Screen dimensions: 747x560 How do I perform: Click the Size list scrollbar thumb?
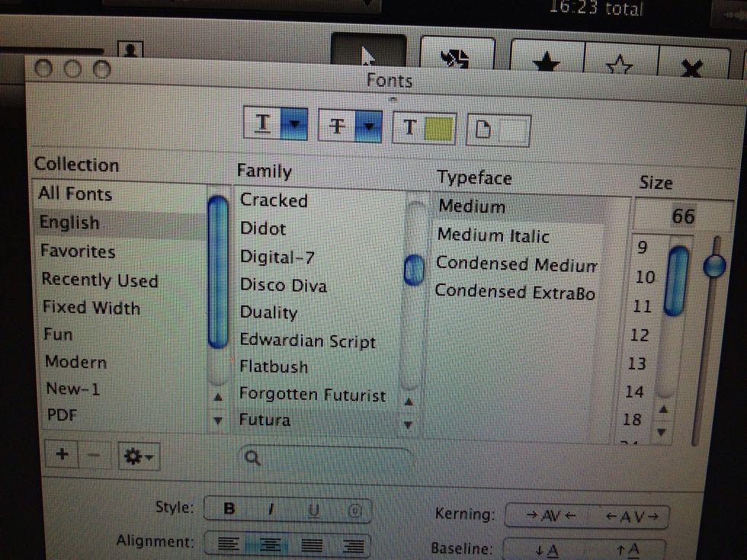pyautogui.click(x=677, y=280)
